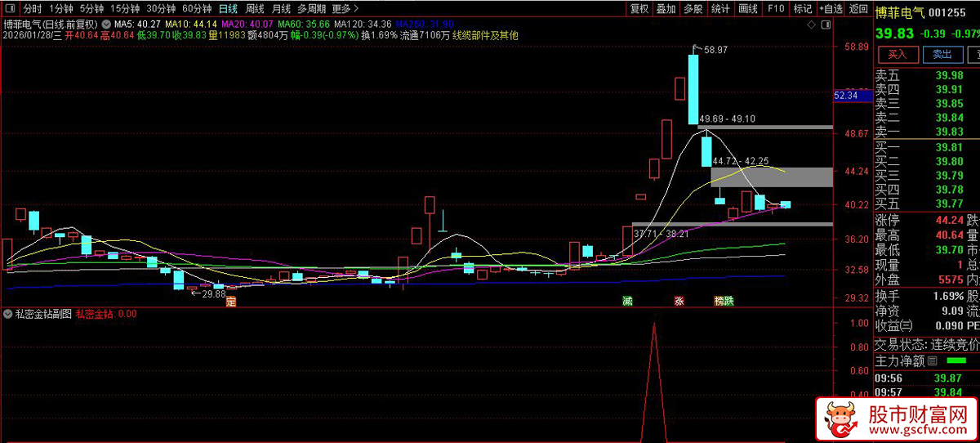This screenshot has width=980, height=443.
Task: Click the 统计 statistics button
Action: point(720,9)
